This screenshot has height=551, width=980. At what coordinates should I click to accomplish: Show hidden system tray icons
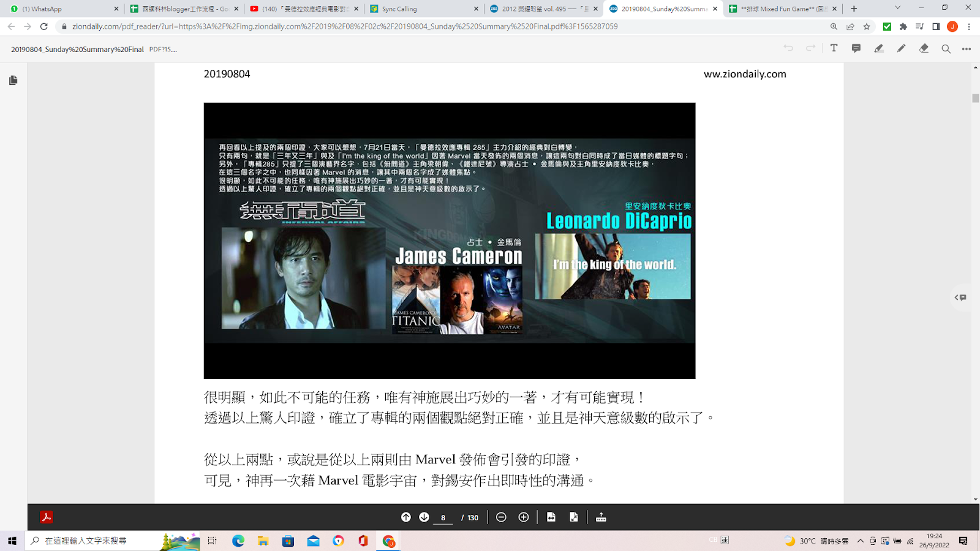coord(861,541)
